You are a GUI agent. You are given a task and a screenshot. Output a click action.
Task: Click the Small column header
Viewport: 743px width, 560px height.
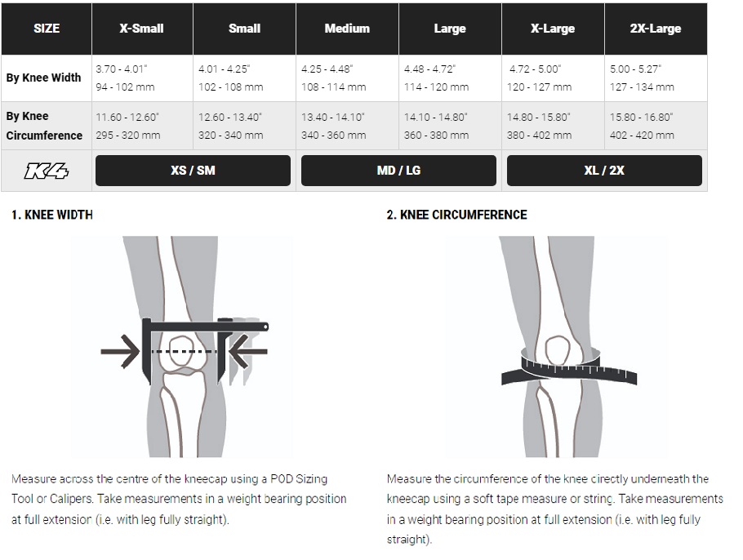coord(244,29)
